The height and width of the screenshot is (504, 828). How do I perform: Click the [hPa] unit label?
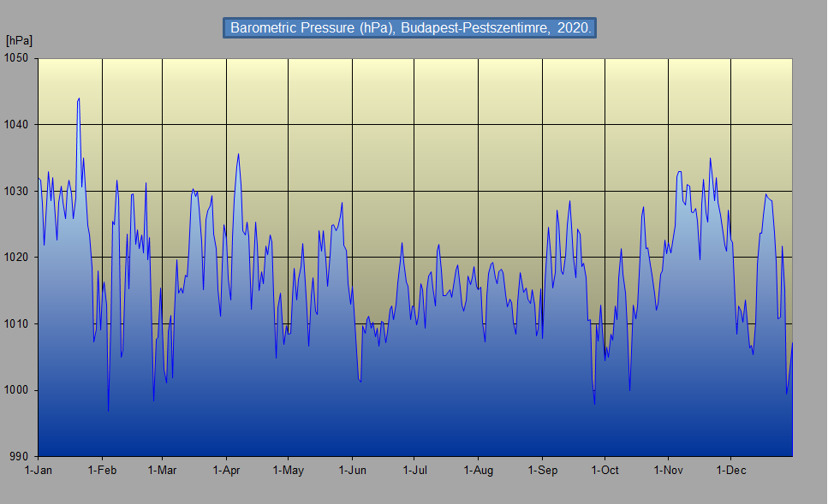(18, 40)
